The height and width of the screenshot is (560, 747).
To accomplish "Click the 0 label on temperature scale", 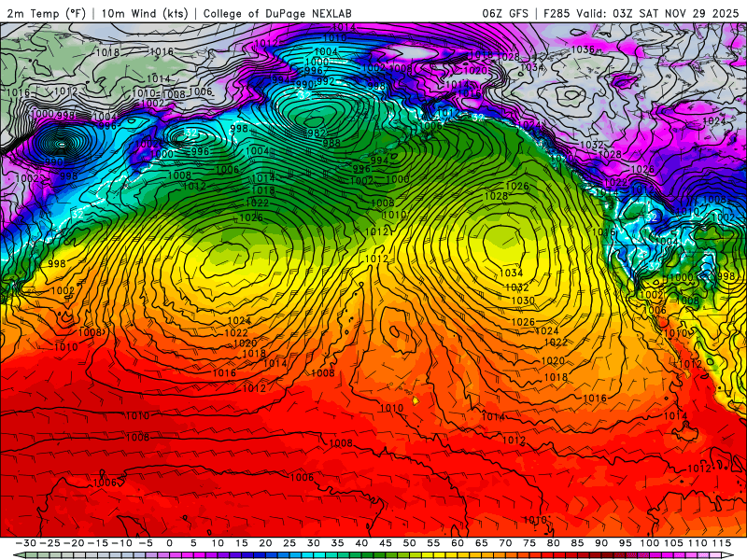I will (x=170, y=543).
